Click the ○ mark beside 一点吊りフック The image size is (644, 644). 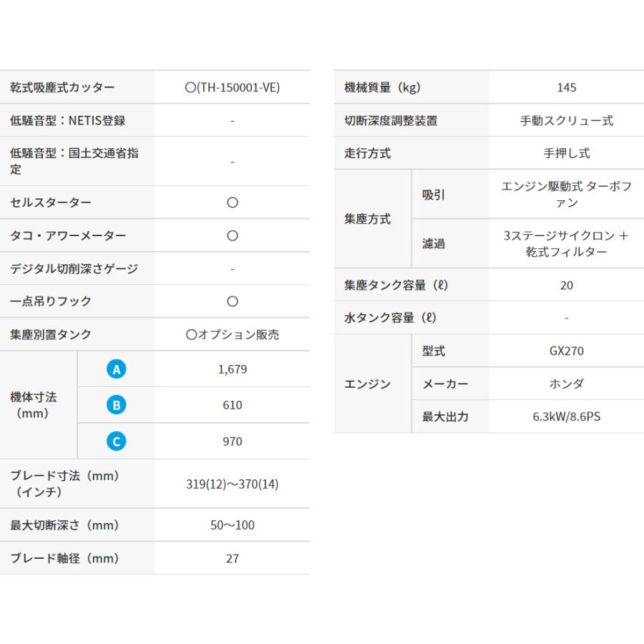[x=231, y=301]
